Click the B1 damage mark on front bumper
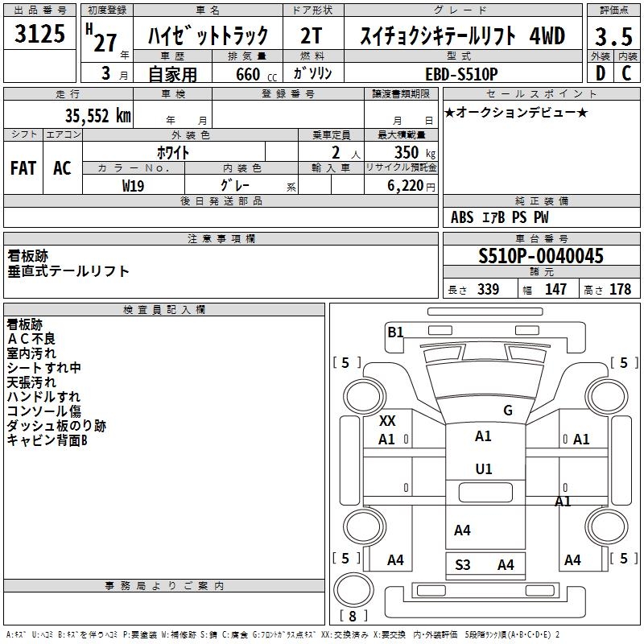The image size is (644, 644). [x=395, y=332]
